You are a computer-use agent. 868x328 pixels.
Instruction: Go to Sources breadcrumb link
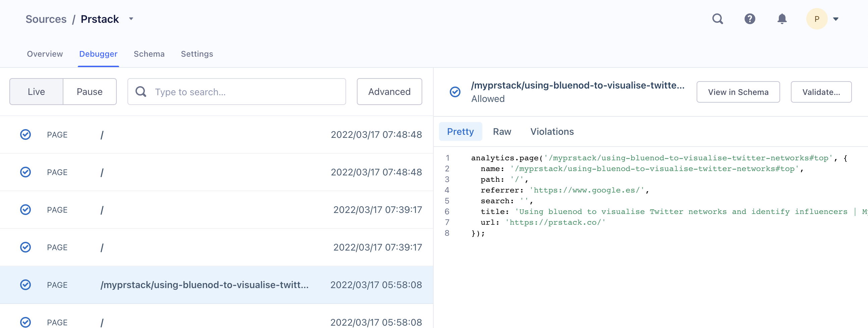pos(46,19)
